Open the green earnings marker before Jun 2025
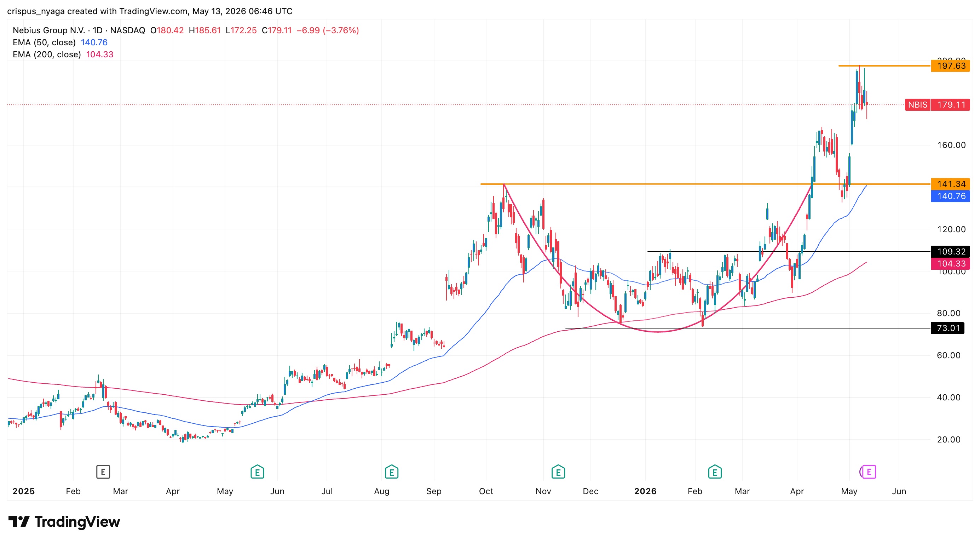 [257, 472]
